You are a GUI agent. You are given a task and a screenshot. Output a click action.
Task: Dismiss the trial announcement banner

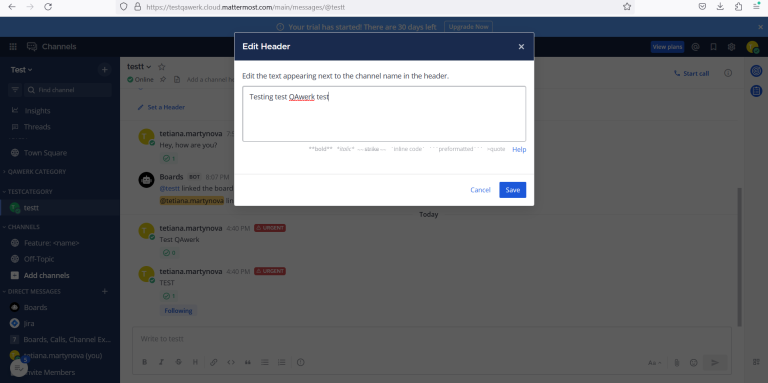pyautogui.click(x=761, y=27)
